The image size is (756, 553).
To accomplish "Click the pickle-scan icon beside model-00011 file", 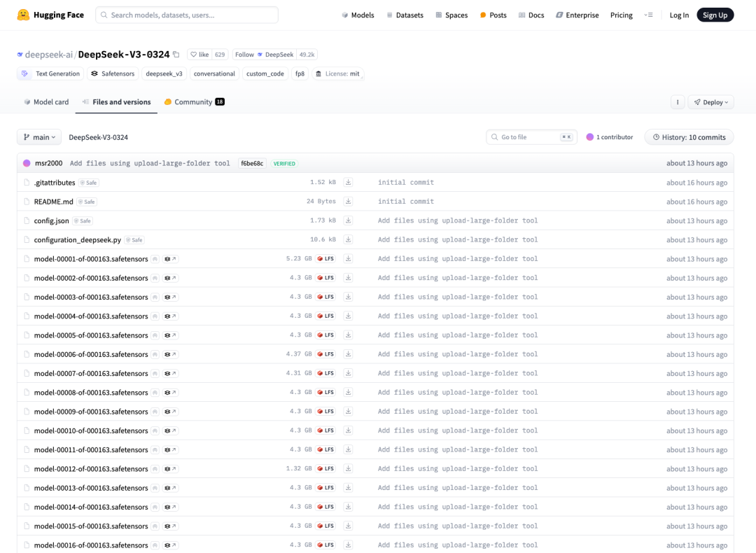I will [x=155, y=450].
